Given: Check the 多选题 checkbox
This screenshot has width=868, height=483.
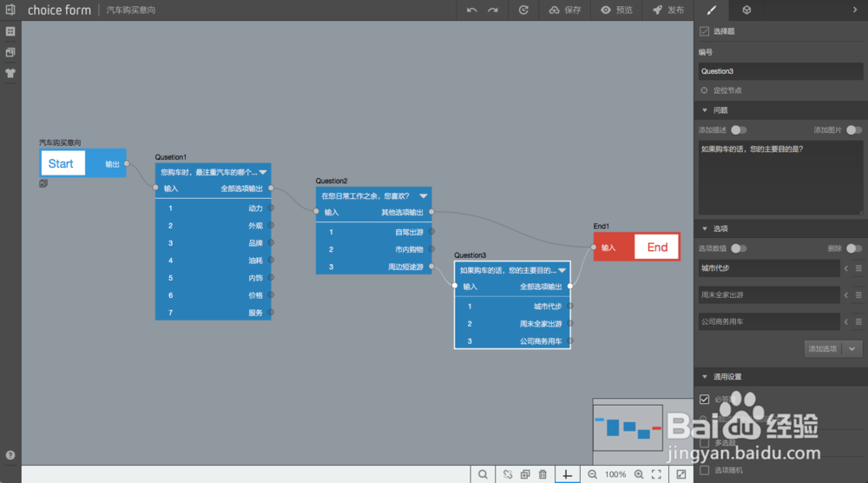Looking at the screenshot, I should [704, 443].
